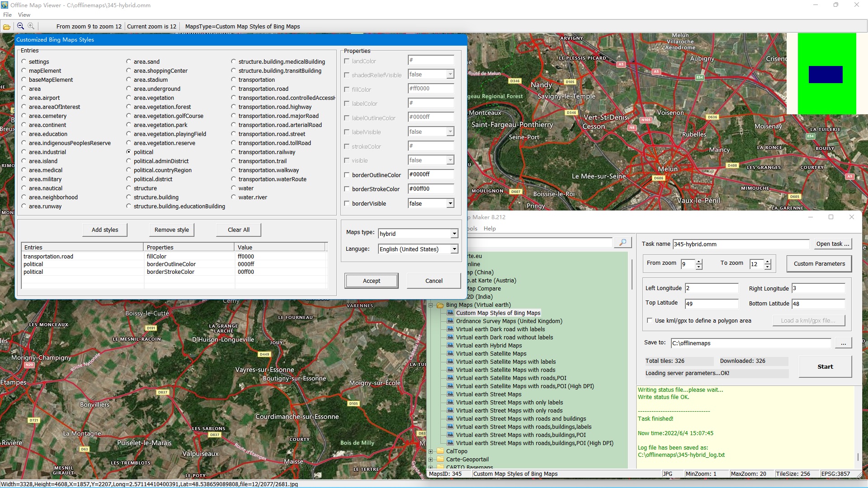Click the Task name input field
This screenshot has width=868, height=488.
coord(741,244)
